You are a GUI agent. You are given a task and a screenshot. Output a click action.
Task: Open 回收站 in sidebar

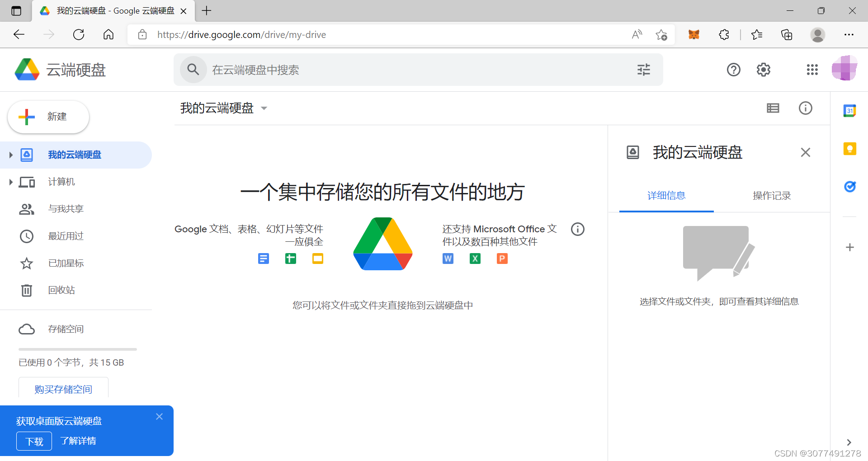[76, 290]
